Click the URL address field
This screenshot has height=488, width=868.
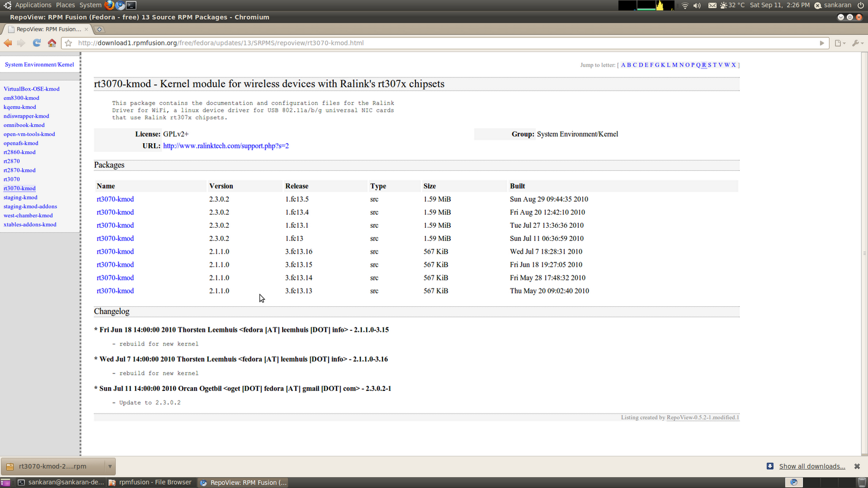445,43
